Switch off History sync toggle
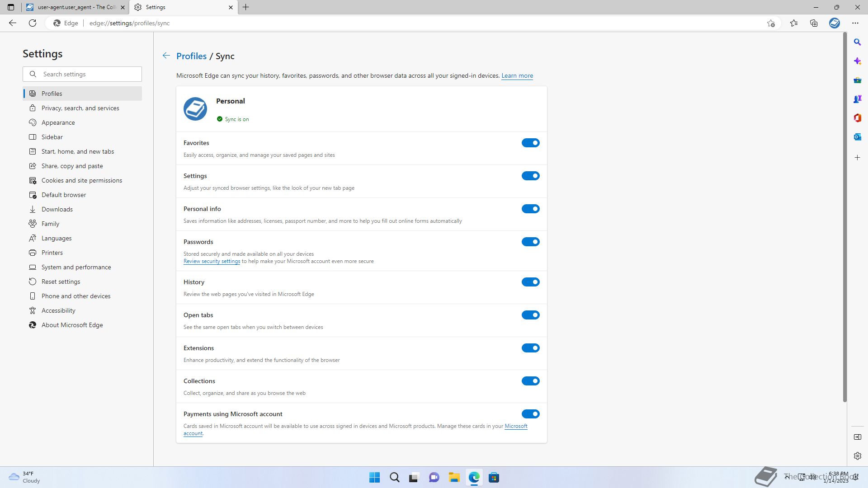Viewport: 868px width, 488px height. (x=530, y=282)
